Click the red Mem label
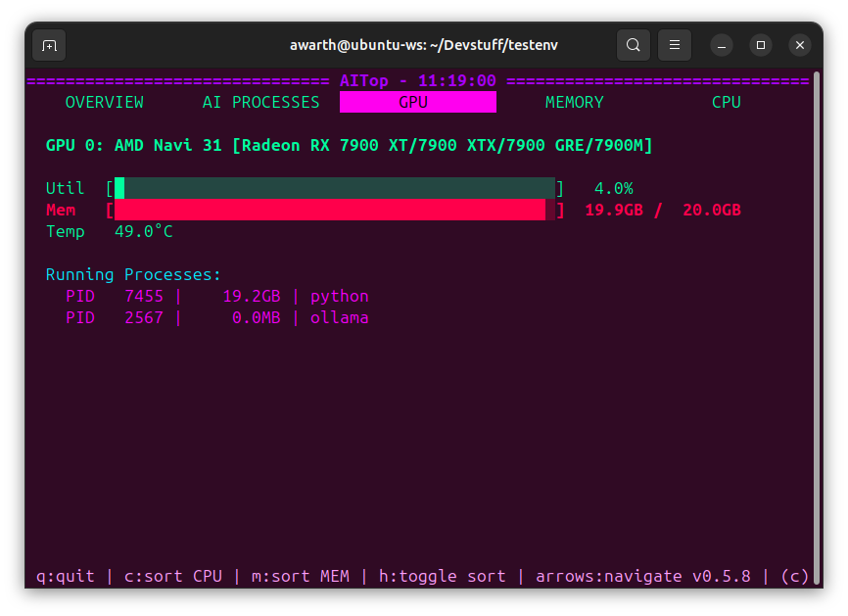 pos(60,211)
